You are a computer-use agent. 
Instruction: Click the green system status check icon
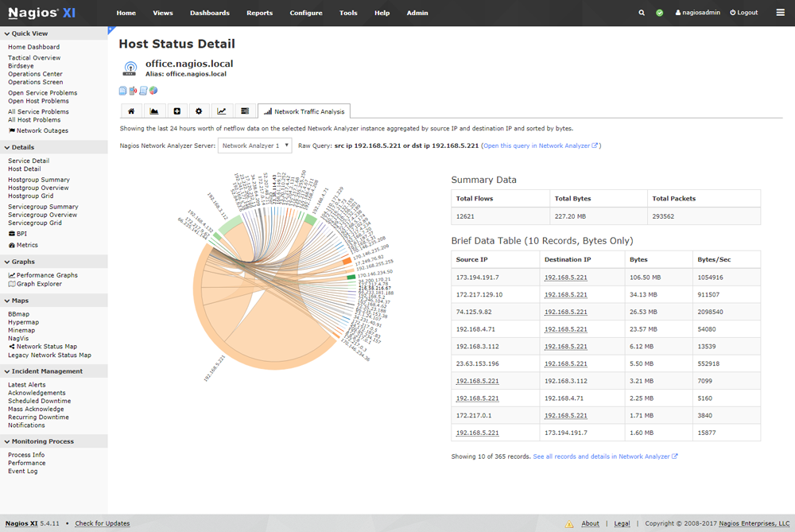(660, 13)
